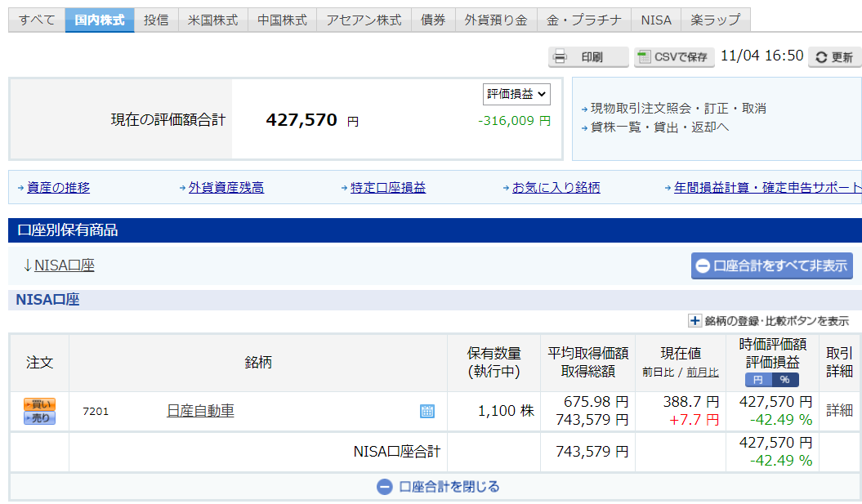862x504 pixels.
Task: Open the 特定口座損益 link
Action: (x=388, y=187)
